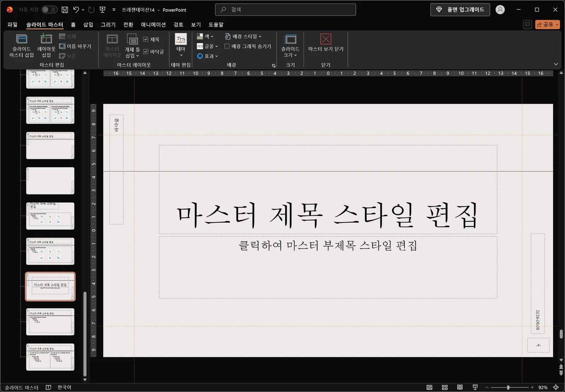The height and width of the screenshot is (392, 565).
Task: Expand the Undo history dropdown
Action: tap(83, 10)
